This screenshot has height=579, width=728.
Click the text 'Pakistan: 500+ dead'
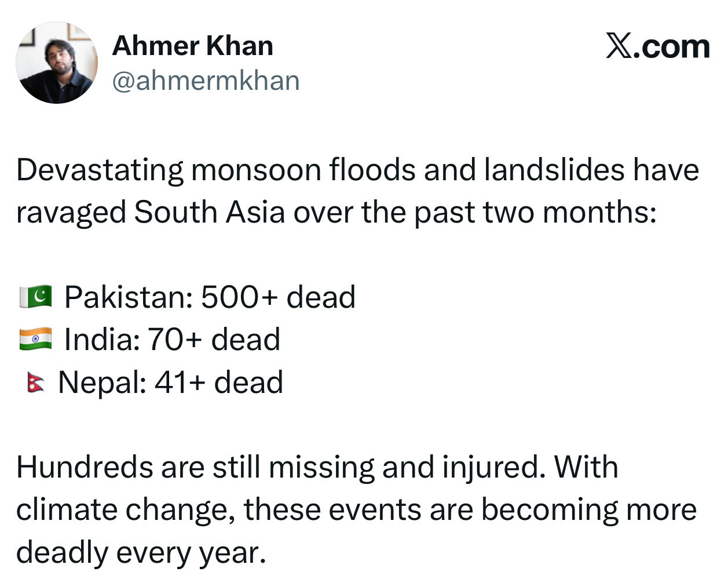click(210, 297)
